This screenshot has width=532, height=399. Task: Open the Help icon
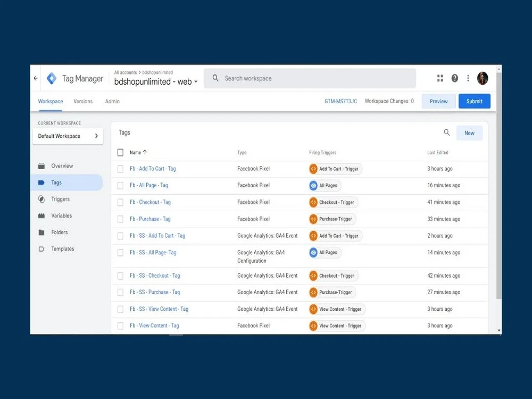point(454,78)
